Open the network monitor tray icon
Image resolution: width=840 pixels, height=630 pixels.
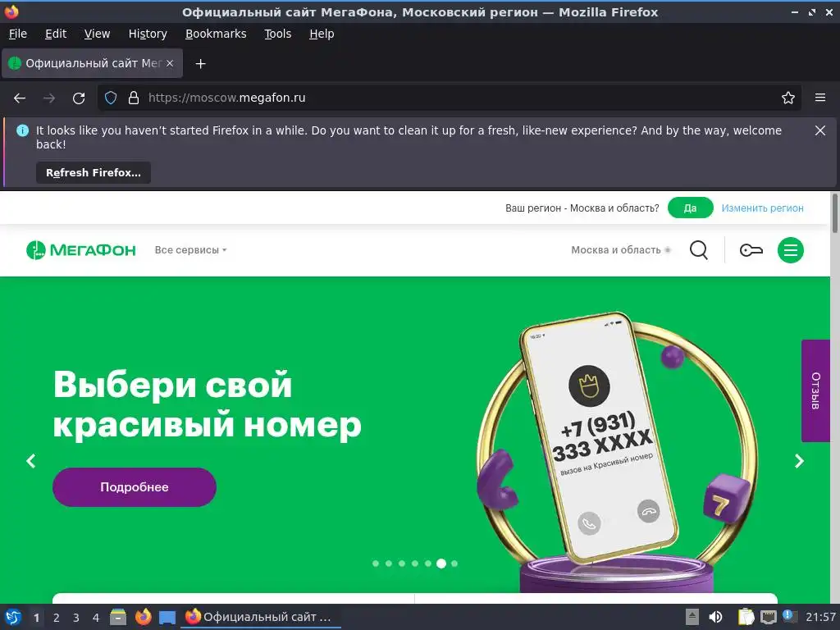pyautogui.click(x=768, y=618)
